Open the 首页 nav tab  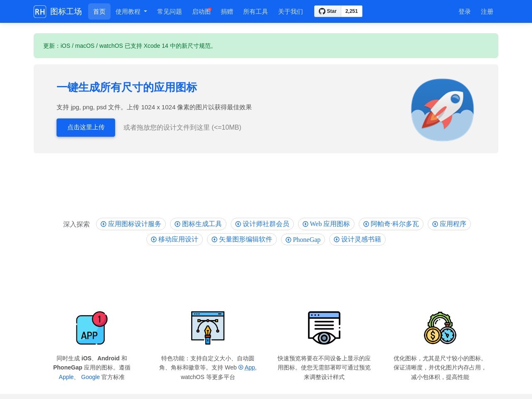click(99, 12)
